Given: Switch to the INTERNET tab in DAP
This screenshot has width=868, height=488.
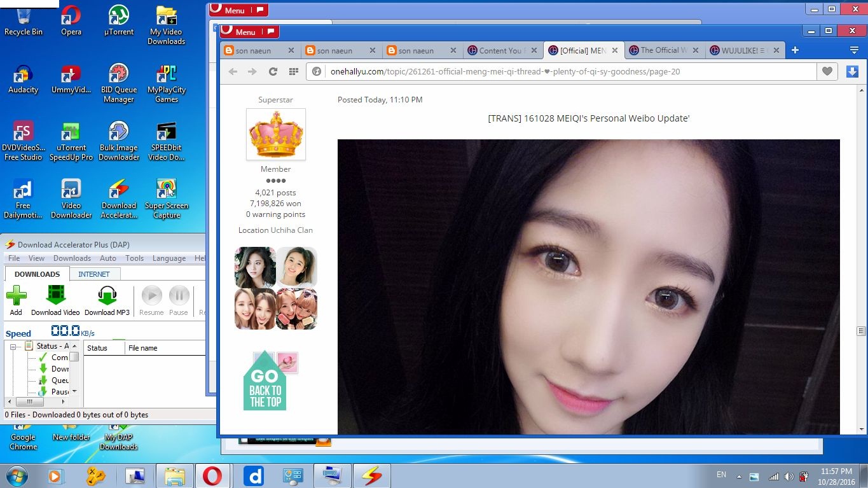Looking at the screenshot, I should point(94,274).
